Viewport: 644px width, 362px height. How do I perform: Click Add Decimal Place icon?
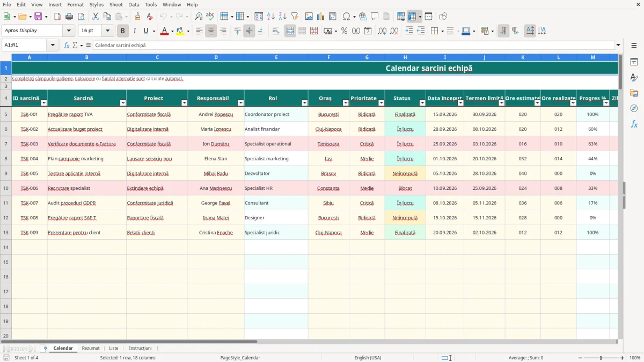click(383, 31)
